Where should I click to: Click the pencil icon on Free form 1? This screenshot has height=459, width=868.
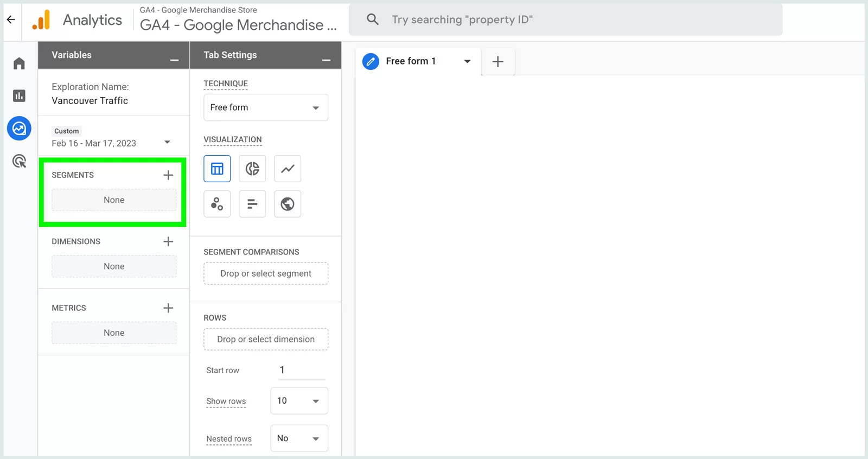tap(371, 61)
